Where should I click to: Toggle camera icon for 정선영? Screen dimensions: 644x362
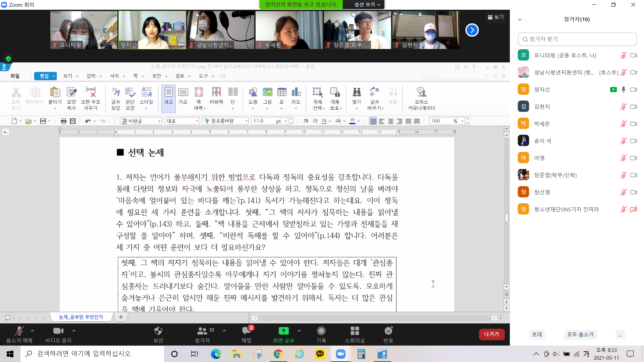(634, 192)
